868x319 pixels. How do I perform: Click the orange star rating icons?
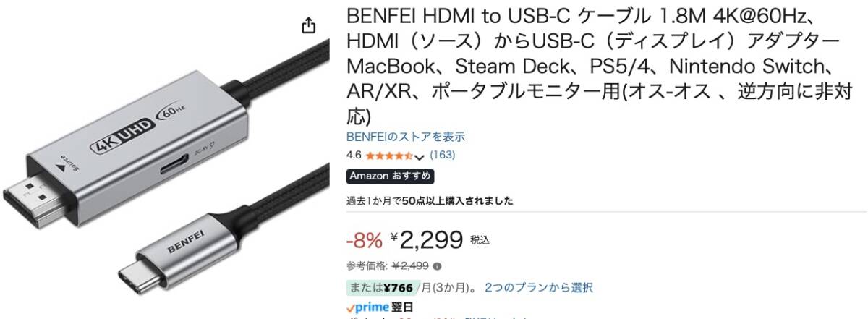point(388,156)
